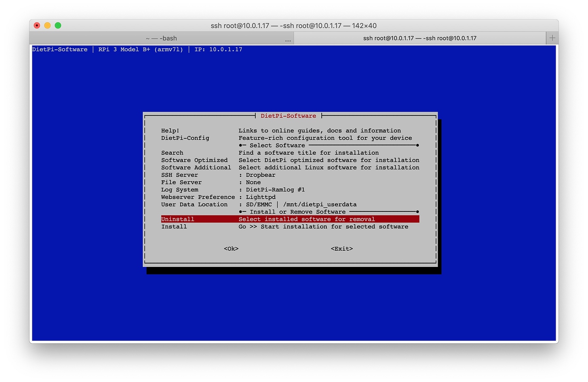Screen dimensions: 588x382
Task: Click the <Exit> button
Action: 342,249
